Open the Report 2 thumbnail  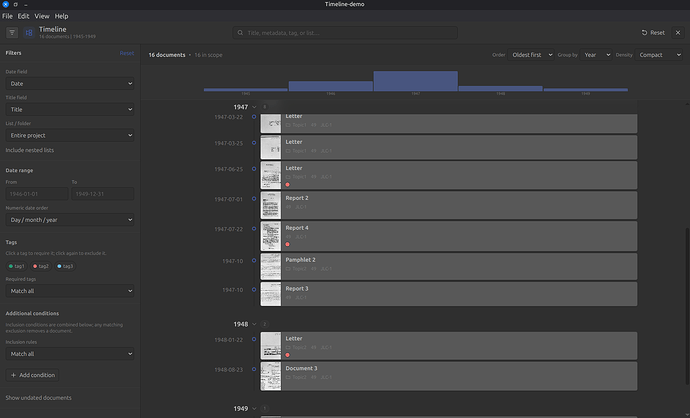[271, 205]
